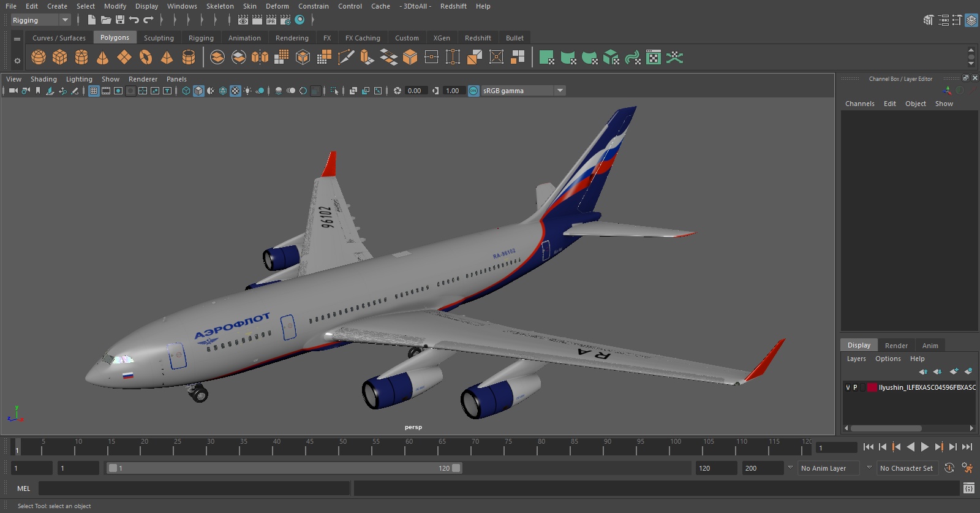
Task: Click the Open Scene folder icon
Action: click(106, 20)
